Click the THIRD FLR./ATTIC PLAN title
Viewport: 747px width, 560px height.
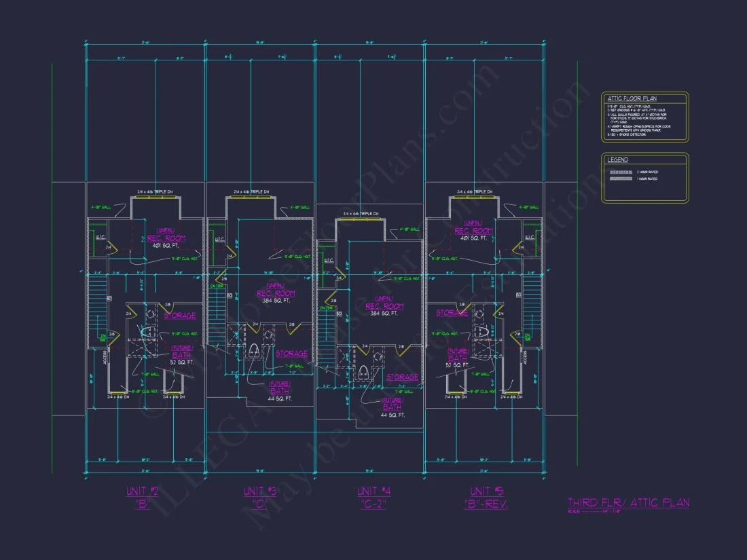point(627,502)
